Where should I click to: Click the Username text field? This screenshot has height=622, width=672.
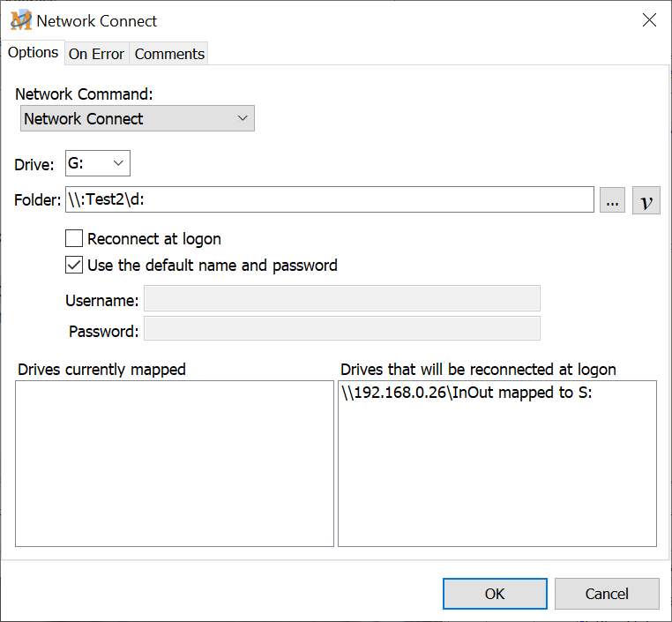pyautogui.click(x=341, y=299)
